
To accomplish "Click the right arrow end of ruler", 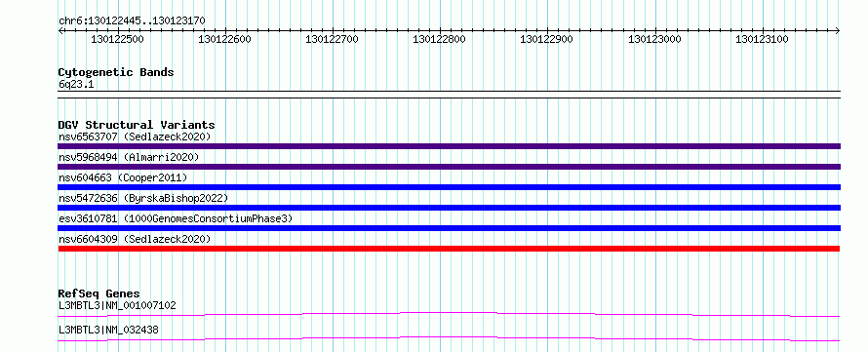I will click(838, 30).
